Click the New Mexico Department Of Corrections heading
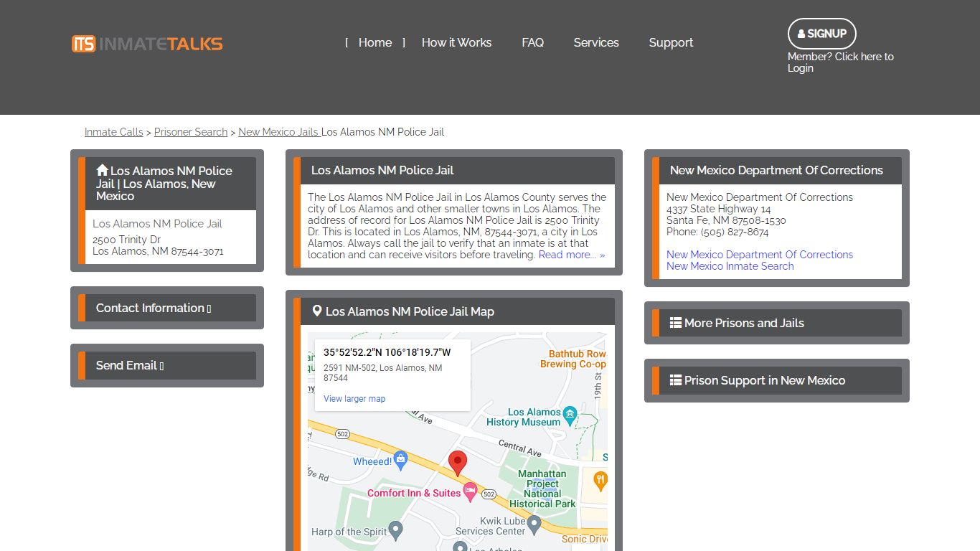The height and width of the screenshot is (551, 980). 776,170
